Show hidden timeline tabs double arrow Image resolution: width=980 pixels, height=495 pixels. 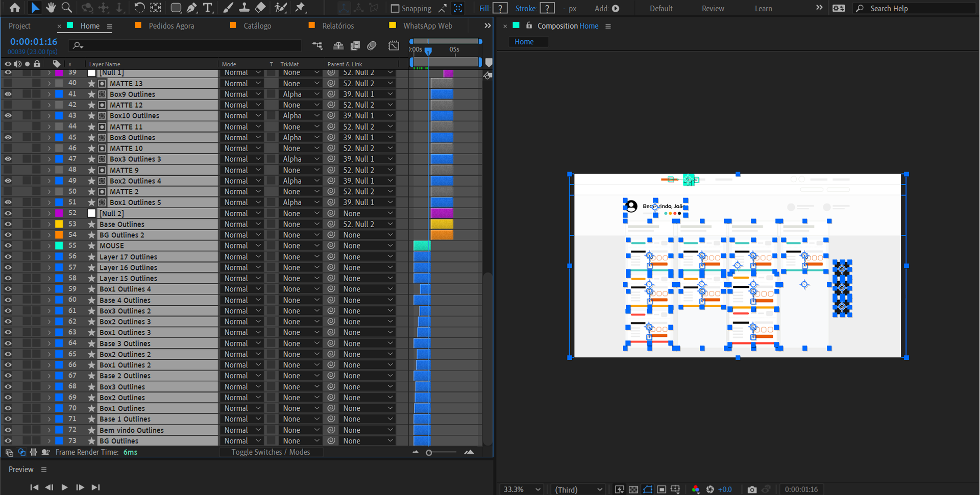pyautogui.click(x=487, y=26)
